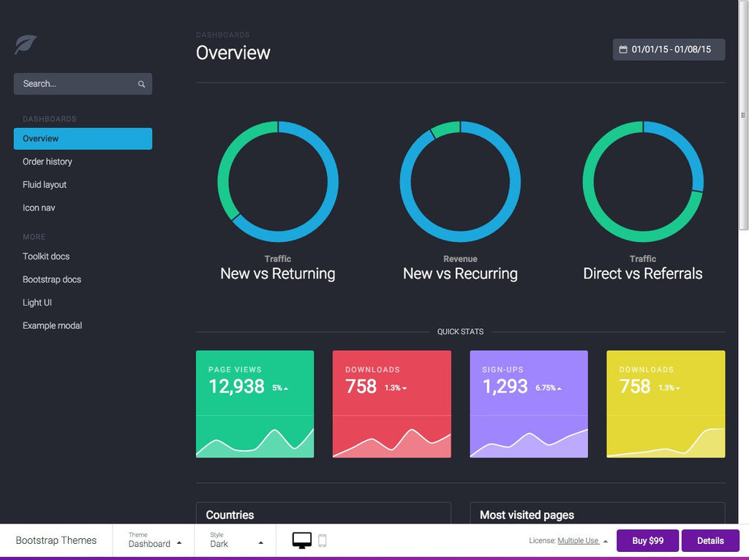Image resolution: width=749 pixels, height=560 pixels.
Task: Click the Buy $99 button
Action: [647, 540]
